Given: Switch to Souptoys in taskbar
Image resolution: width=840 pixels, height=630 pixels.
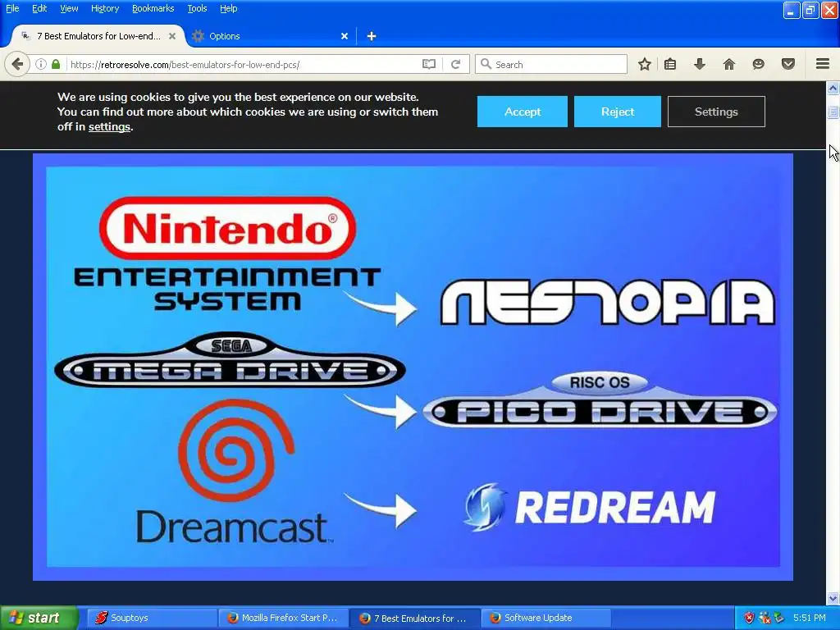Looking at the screenshot, I should point(152,618).
